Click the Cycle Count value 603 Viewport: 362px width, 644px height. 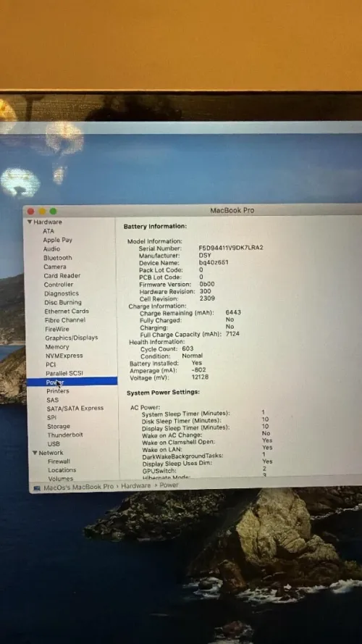click(x=188, y=348)
